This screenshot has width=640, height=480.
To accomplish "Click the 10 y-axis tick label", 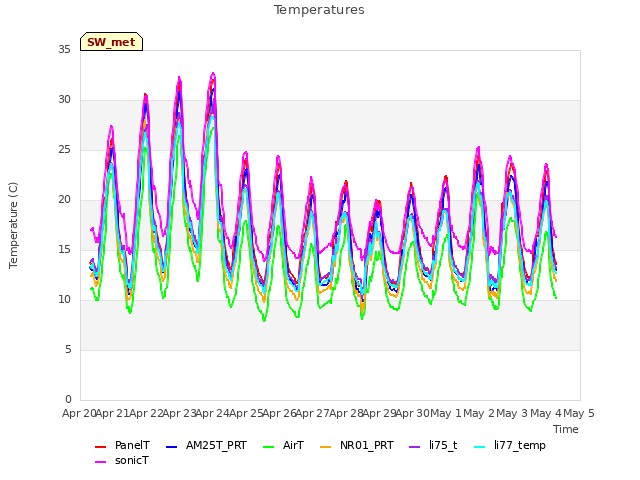I will click(64, 299).
